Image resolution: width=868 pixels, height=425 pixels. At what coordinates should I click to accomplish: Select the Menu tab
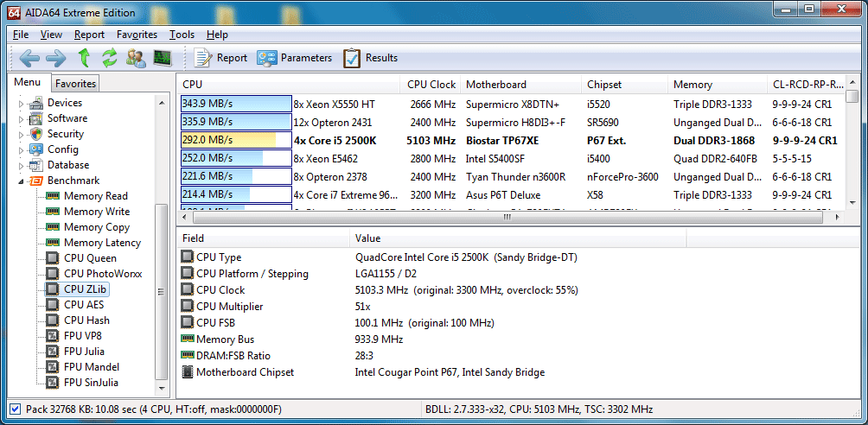28,82
